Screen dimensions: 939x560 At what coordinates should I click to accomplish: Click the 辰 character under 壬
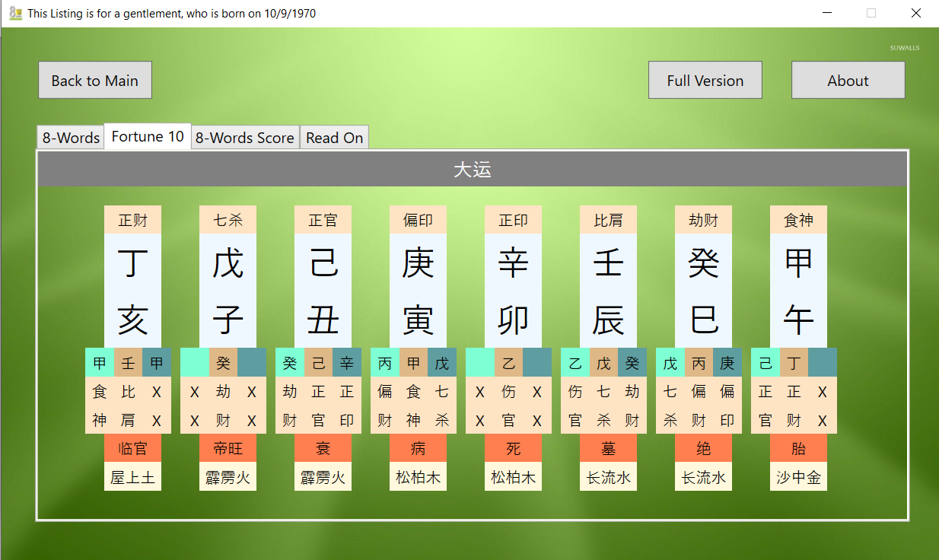(x=608, y=320)
